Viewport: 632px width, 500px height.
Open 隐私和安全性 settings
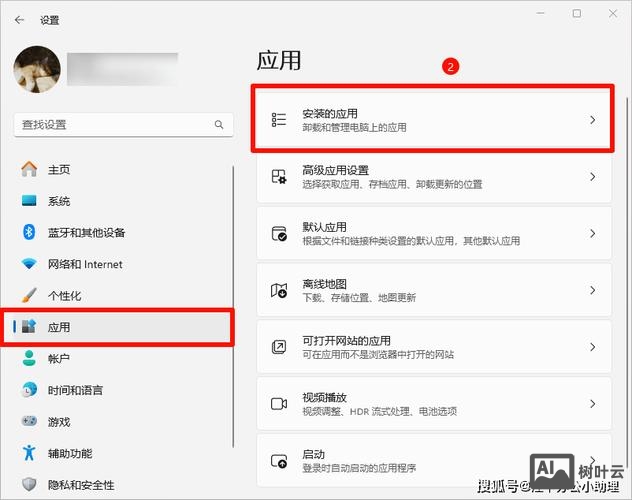tap(81, 485)
